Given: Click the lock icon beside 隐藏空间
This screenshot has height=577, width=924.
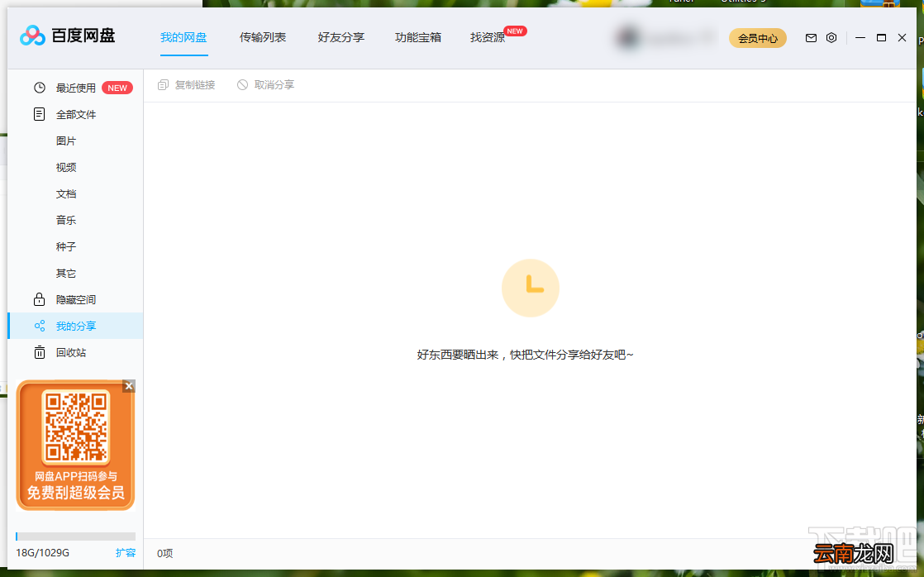Looking at the screenshot, I should (x=40, y=299).
